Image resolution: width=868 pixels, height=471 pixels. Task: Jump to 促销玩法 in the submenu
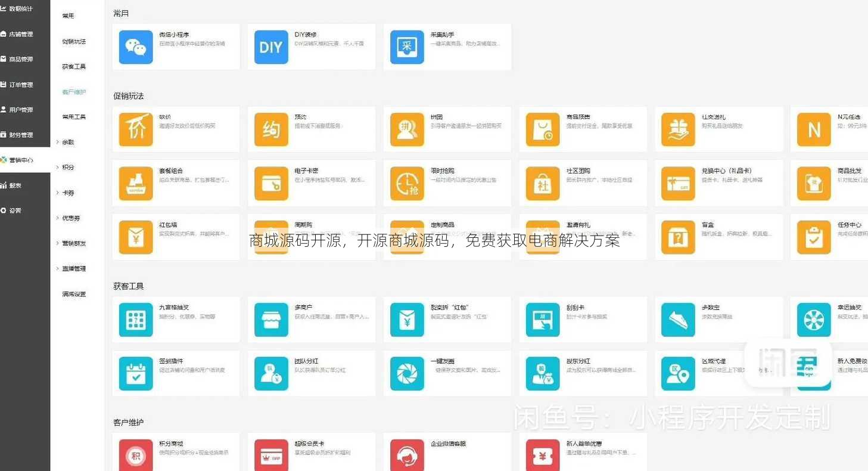coord(74,41)
